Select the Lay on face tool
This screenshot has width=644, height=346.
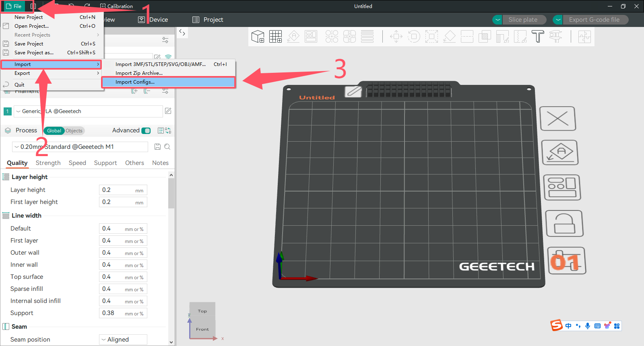(x=449, y=37)
